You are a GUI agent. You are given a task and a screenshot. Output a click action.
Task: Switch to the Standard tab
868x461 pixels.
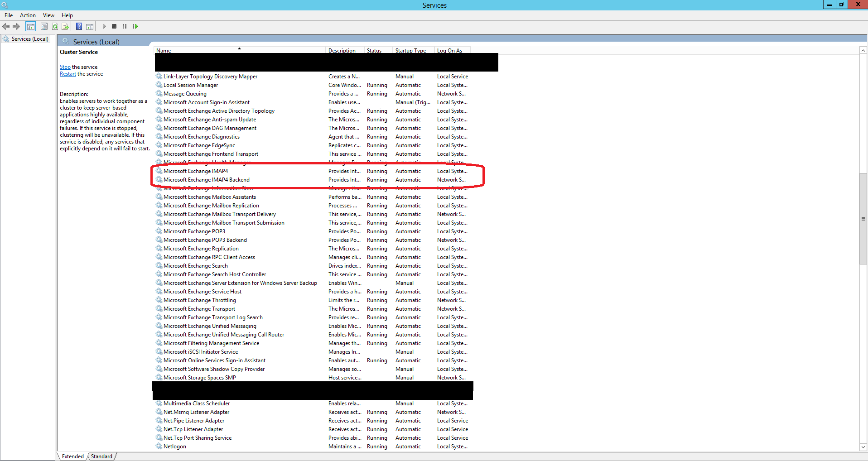(101, 456)
